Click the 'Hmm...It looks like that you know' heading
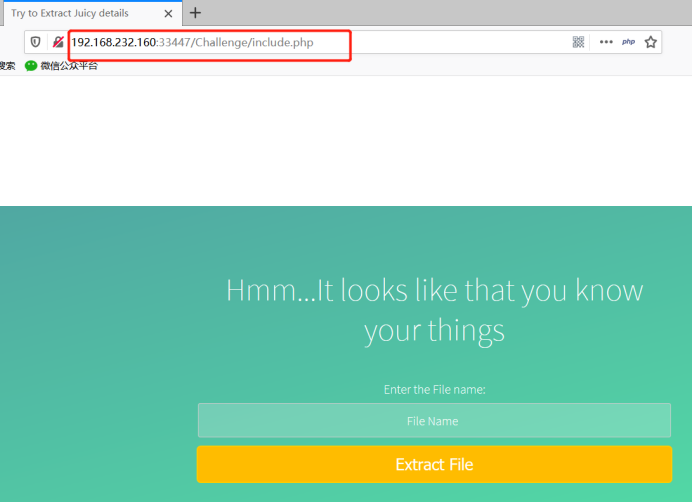692x503 pixels. pyautogui.click(x=435, y=290)
